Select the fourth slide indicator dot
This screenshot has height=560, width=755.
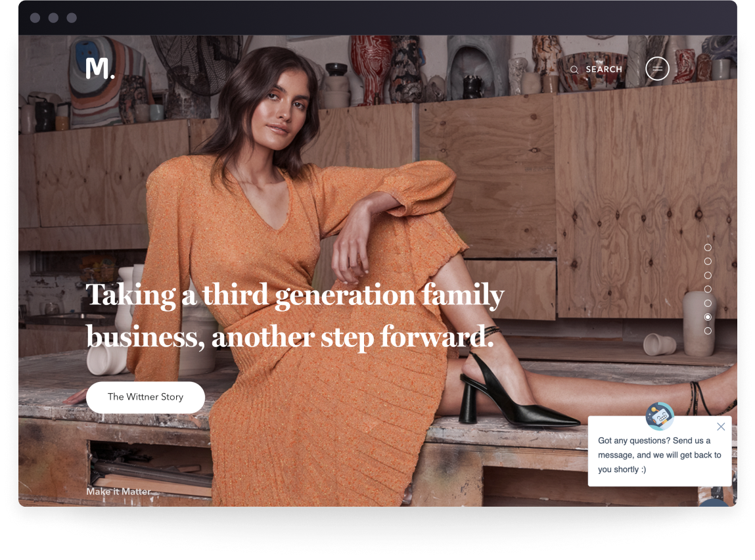(x=708, y=289)
